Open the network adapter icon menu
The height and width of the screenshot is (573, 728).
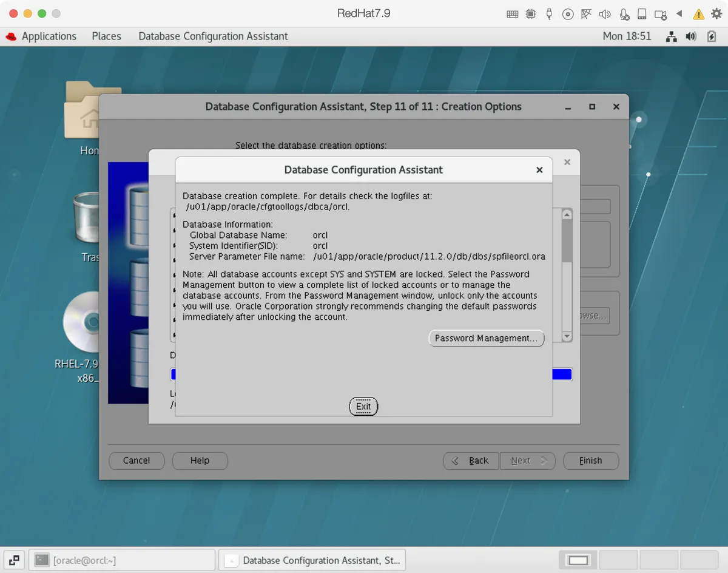pyautogui.click(x=586, y=13)
